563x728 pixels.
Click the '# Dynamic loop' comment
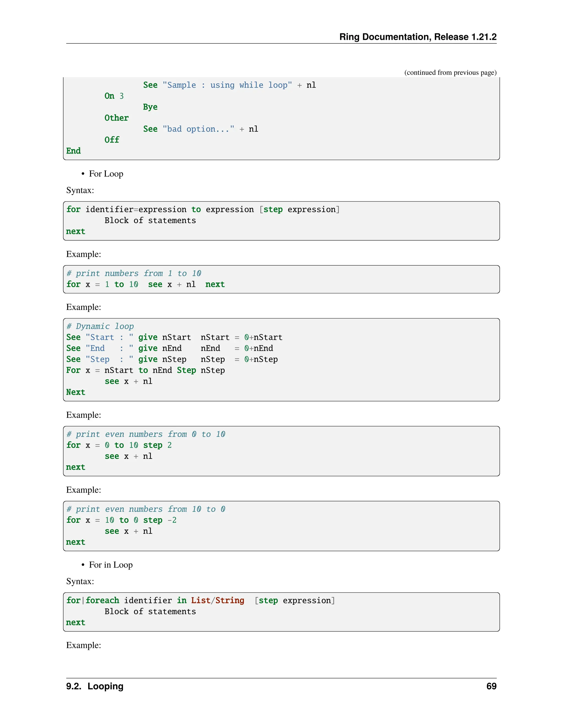[100, 326]
